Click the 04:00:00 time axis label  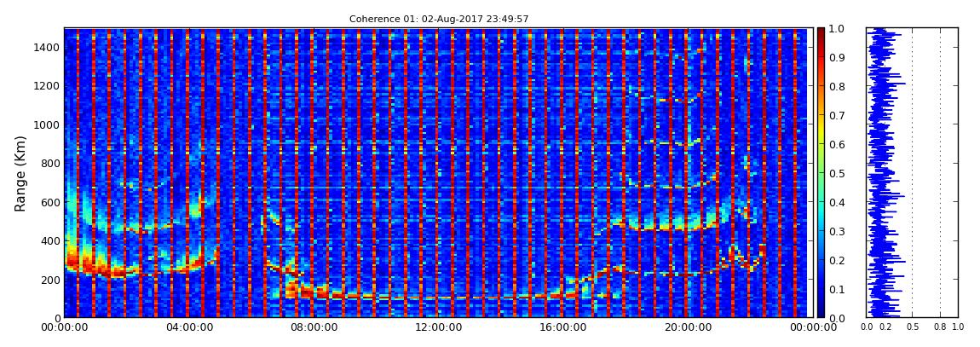pos(188,327)
